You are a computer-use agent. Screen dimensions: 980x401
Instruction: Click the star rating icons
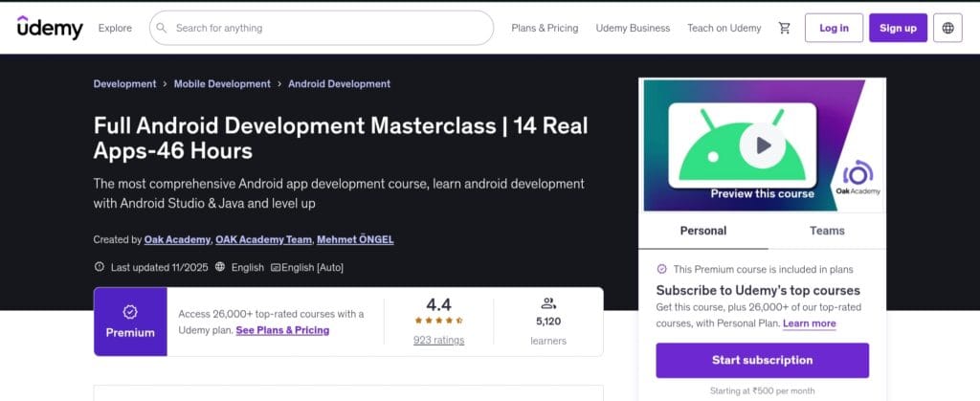tap(438, 321)
